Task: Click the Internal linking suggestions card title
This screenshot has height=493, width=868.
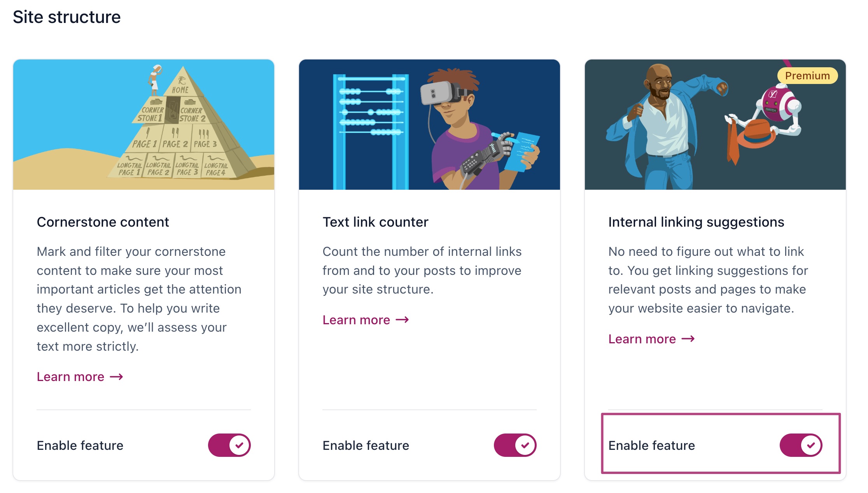Action: (696, 222)
